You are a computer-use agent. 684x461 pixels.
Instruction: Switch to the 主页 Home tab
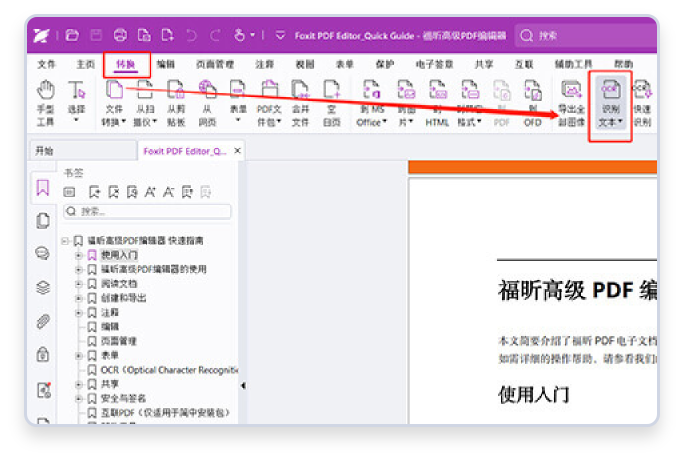(86, 65)
